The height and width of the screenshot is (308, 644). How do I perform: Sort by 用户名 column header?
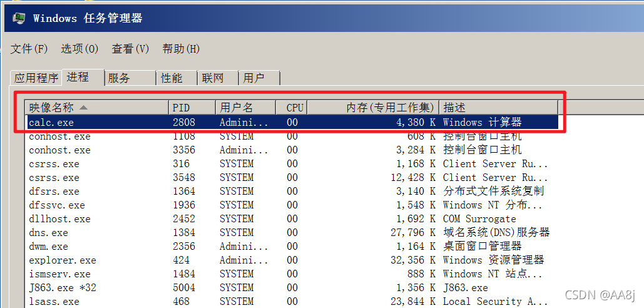[245, 108]
